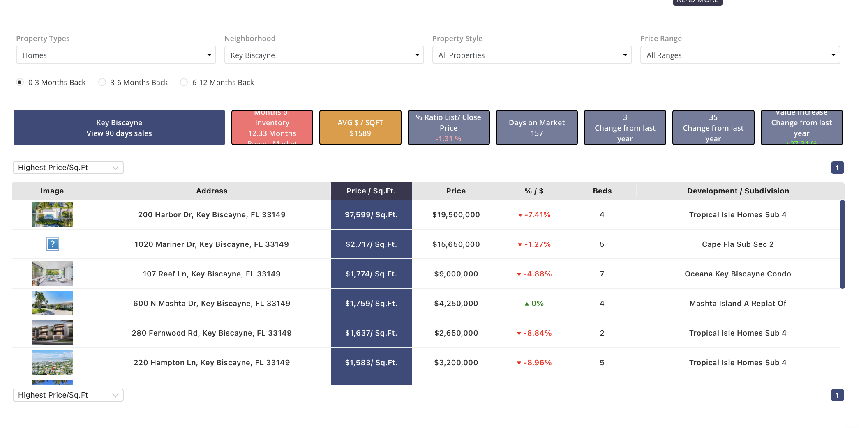Click the -4.88% change value
This screenshot has width=868, height=428.
[534, 274]
